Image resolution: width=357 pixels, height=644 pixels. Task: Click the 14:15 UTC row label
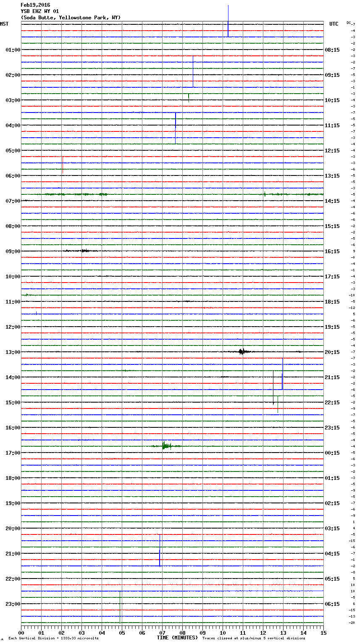(332, 201)
